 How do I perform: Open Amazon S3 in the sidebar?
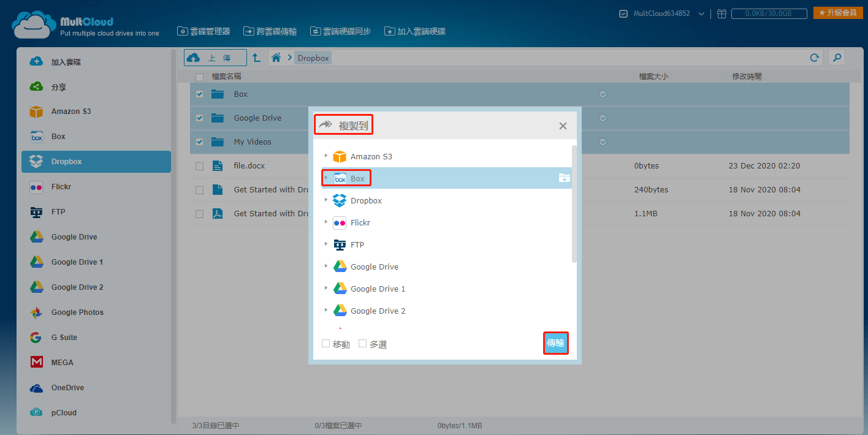click(x=96, y=112)
